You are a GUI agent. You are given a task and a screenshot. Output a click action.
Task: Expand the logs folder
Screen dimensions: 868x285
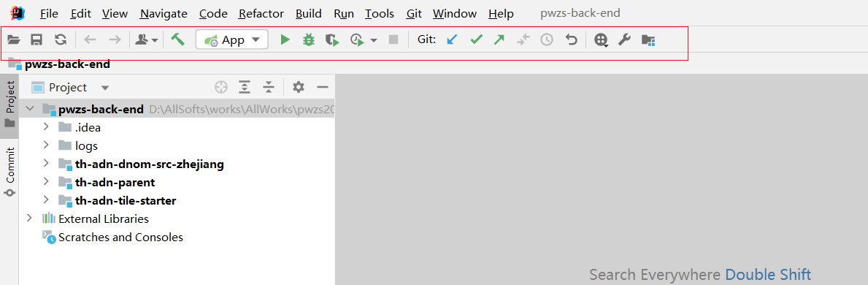point(47,146)
